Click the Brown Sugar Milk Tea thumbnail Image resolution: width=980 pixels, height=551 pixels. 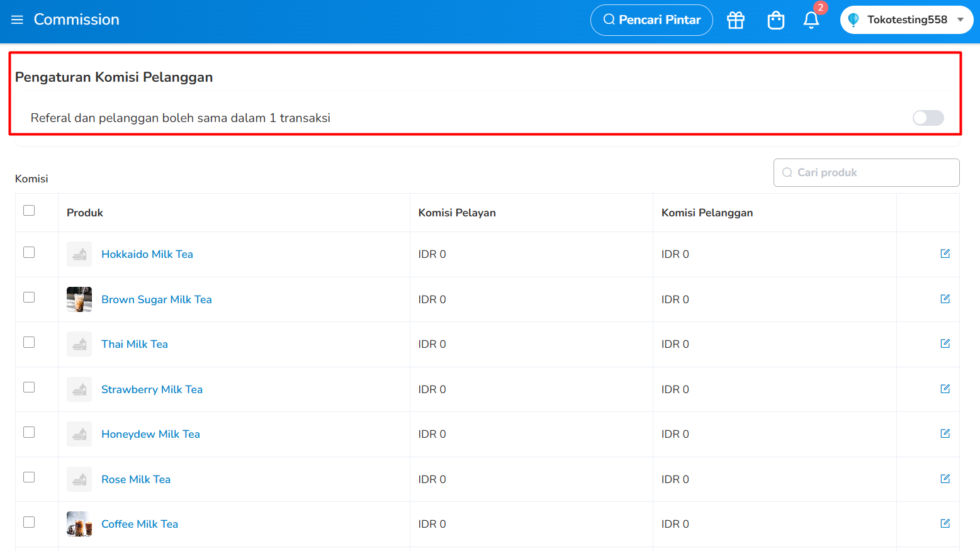(79, 299)
